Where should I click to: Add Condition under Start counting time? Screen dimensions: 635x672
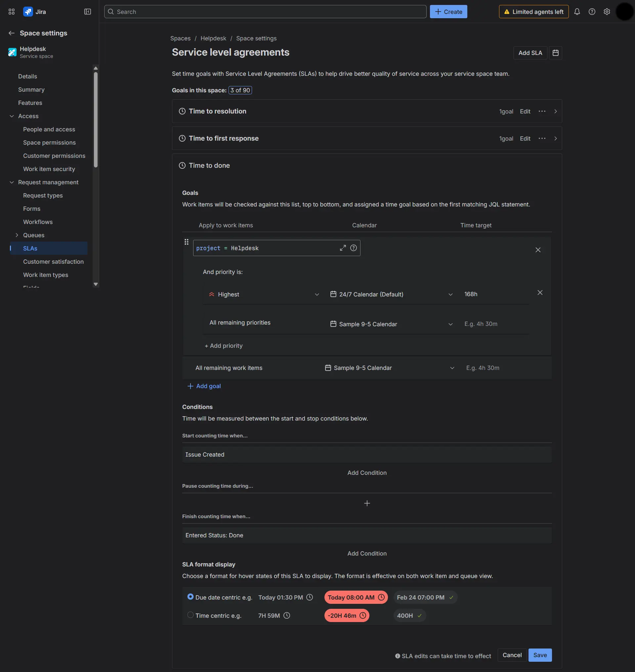click(367, 473)
